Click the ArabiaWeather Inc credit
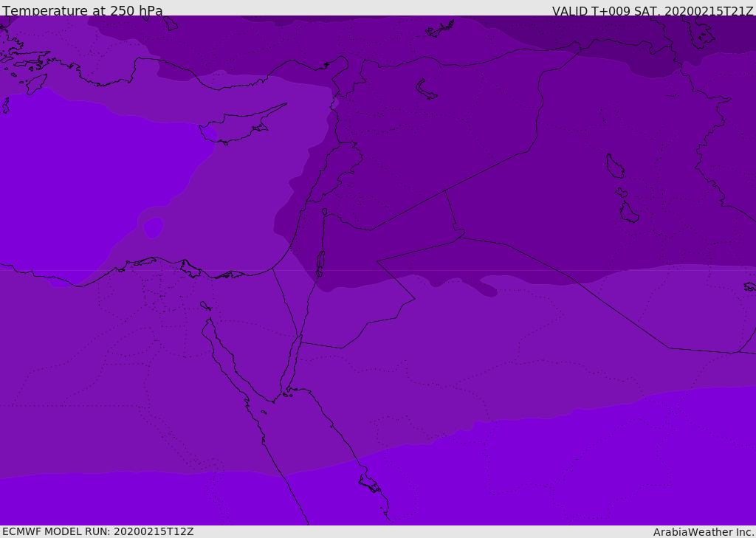Viewport: 756px width, 538px height. [703, 532]
